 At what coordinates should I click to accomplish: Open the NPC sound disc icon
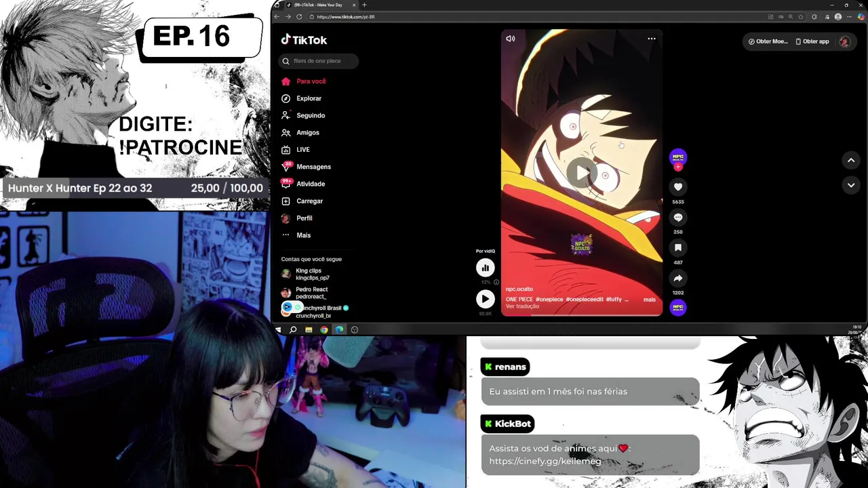(678, 308)
